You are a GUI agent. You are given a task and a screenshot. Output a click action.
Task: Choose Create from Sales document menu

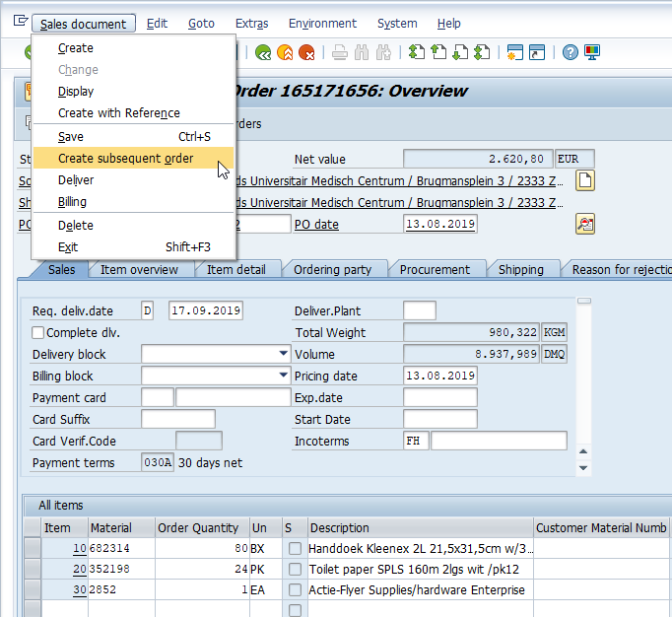point(133,48)
